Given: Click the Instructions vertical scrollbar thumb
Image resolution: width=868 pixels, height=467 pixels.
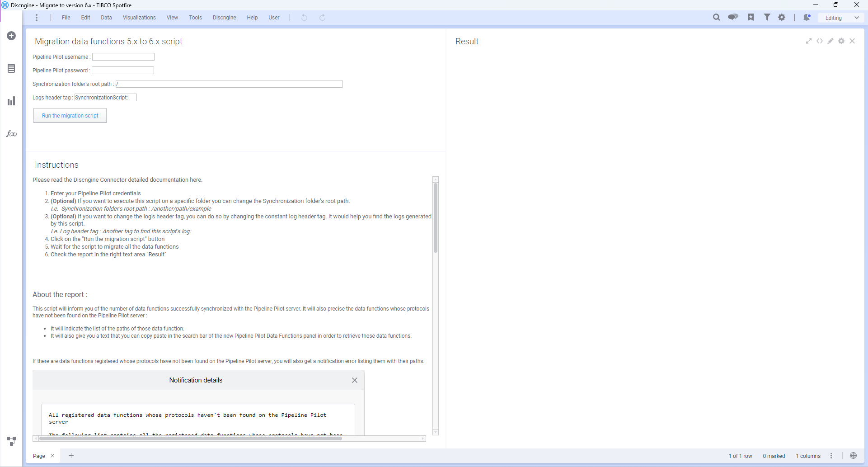Looking at the screenshot, I should pyautogui.click(x=436, y=217).
